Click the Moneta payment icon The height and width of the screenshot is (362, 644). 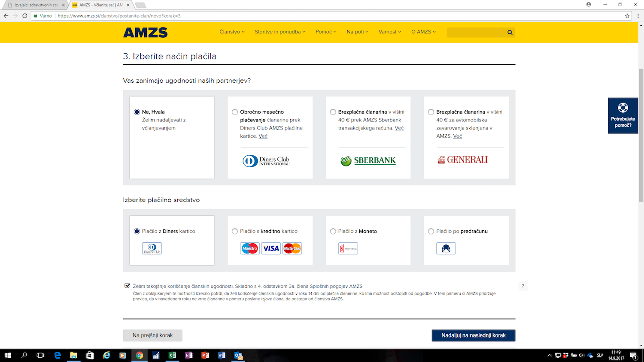[x=348, y=248]
